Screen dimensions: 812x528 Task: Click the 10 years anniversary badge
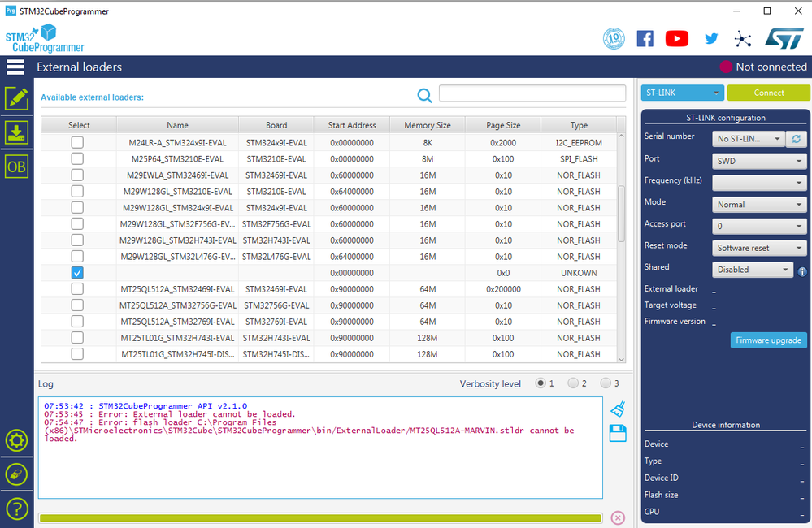click(614, 39)
